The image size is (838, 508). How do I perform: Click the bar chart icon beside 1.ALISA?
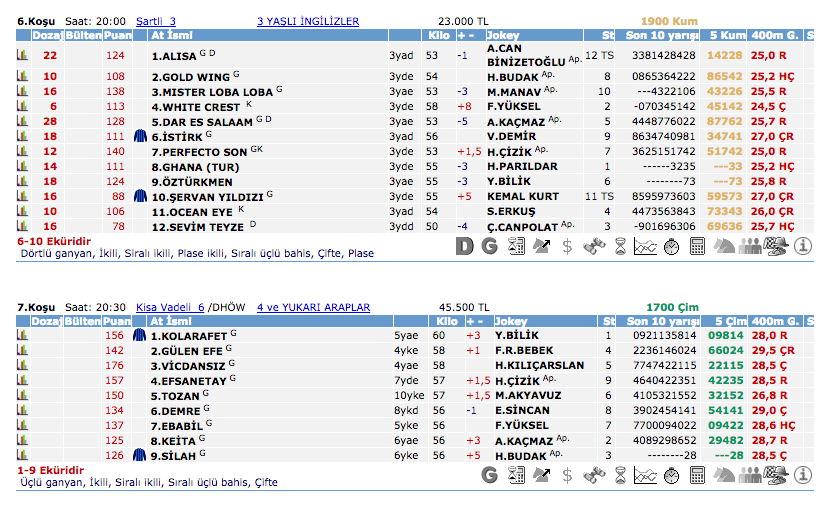(22, 56)
